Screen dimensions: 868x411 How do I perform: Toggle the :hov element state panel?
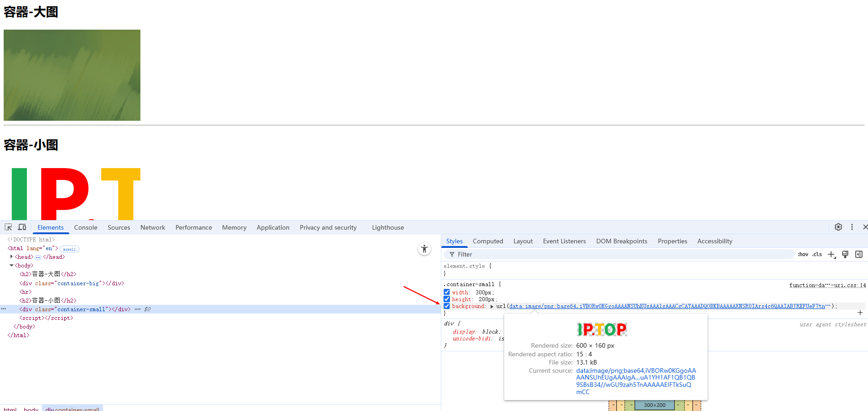click(x=803, y=254)
